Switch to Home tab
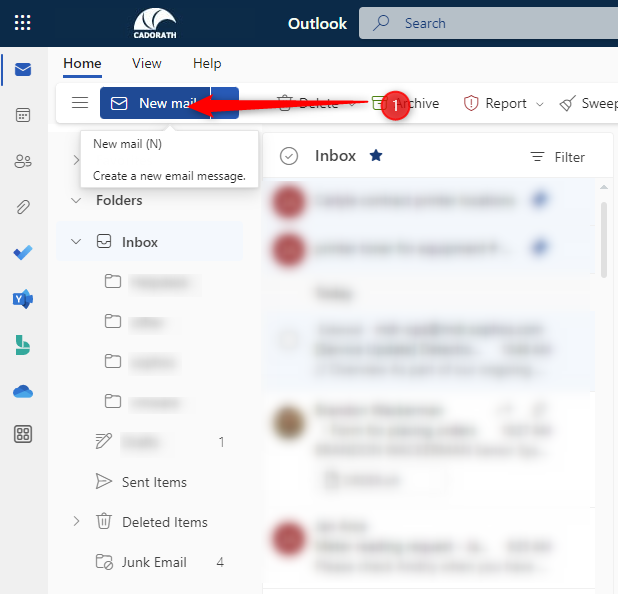618x594 pixels. click(x=82, y=63)
